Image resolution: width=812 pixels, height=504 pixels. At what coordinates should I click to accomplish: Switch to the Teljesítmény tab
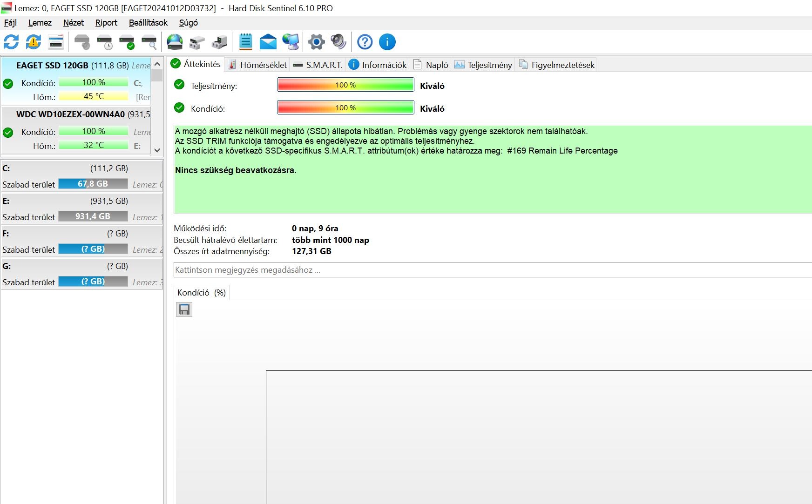click(x=483, y=65)
